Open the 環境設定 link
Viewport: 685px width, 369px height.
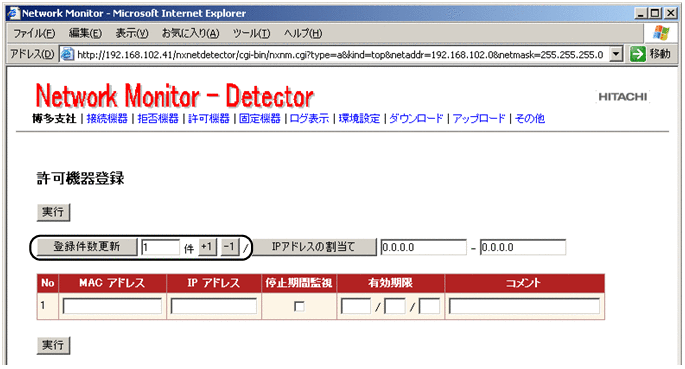(x=359, y=118)
